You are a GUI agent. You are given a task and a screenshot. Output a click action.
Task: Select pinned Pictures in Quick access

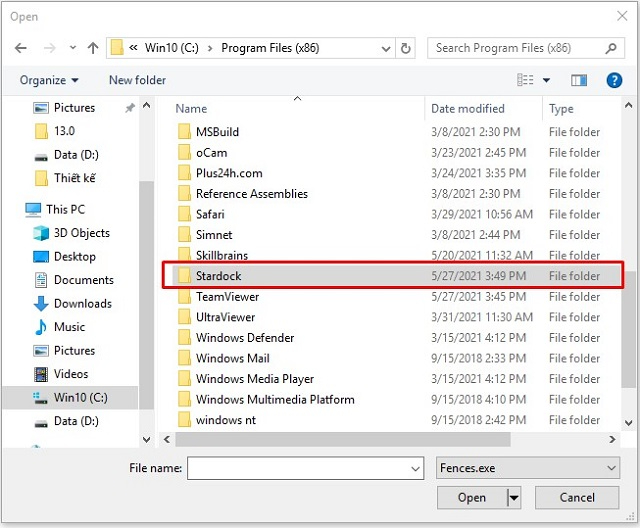pos(74,108)
